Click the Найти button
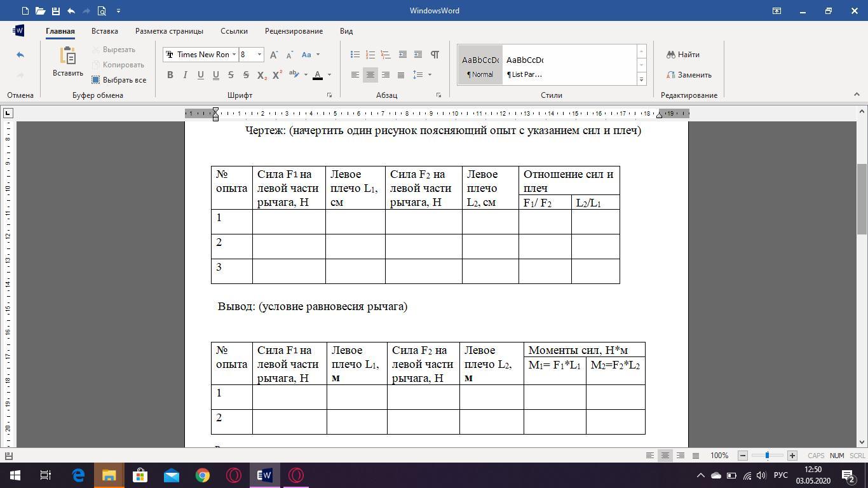Screen dimensions: 868x488 [683, 55]
